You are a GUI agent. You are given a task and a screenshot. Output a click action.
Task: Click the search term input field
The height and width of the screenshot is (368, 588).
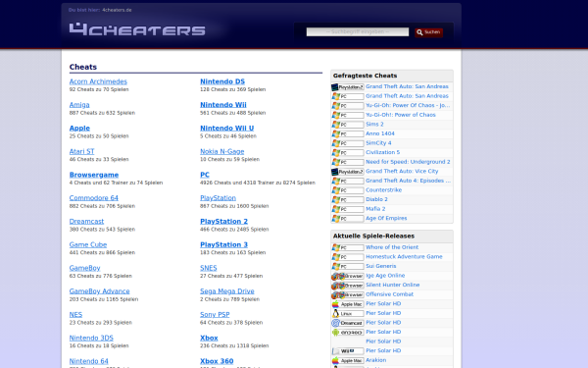(358, 32)
